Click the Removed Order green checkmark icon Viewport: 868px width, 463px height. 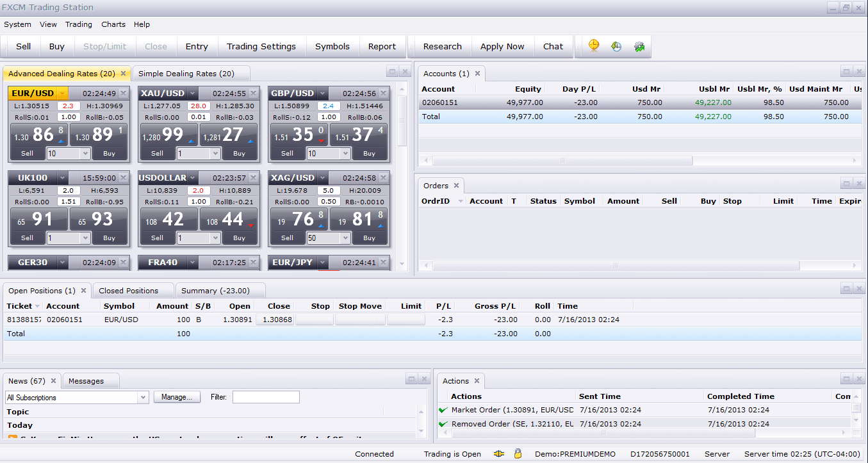click(x=443, y=424)
